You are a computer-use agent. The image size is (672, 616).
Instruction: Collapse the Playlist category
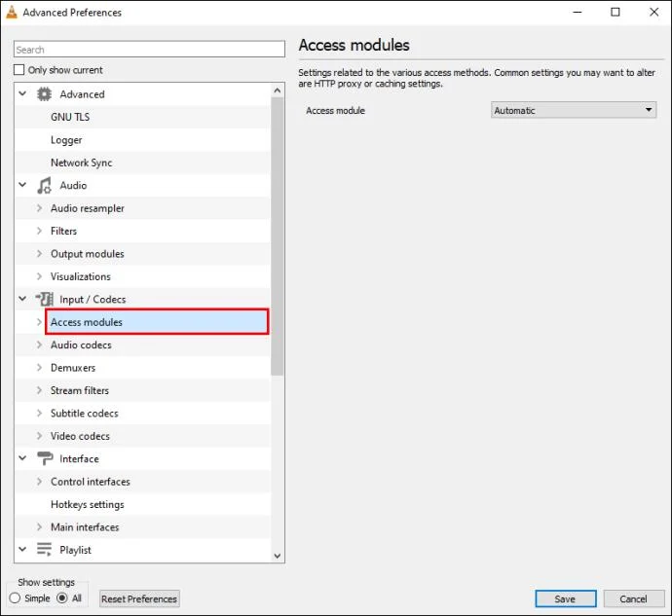pos(22,549)
